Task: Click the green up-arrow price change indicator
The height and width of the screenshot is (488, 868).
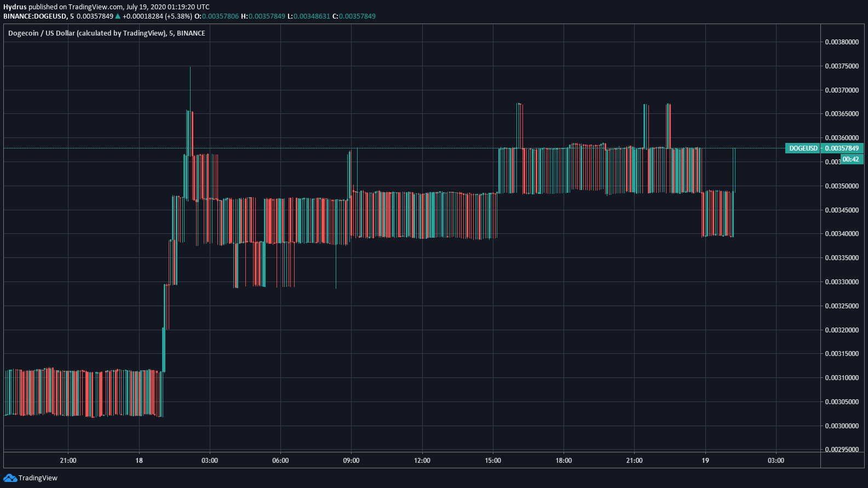Action: tap(118, 16)
